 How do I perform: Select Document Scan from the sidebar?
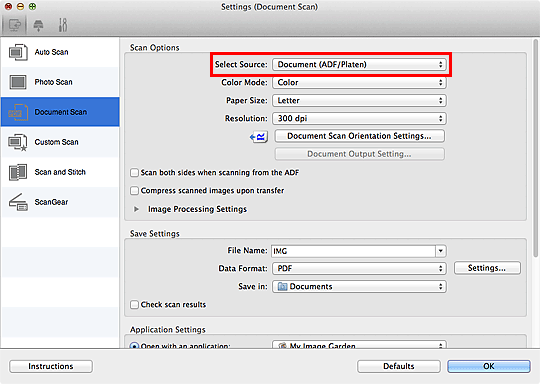click(x=60, y=112)
